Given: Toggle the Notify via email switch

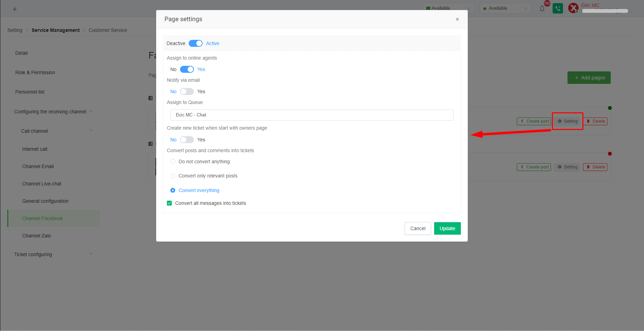Looking at the screenshot, I should click(187, 92).
